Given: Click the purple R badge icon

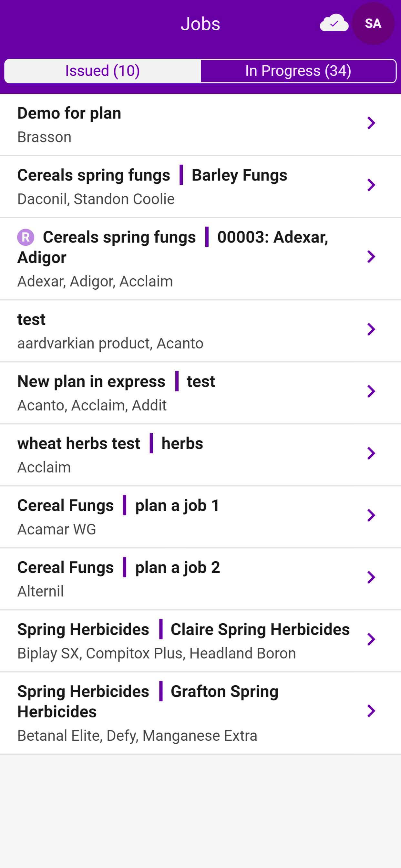Looking at the screenshot, I should click(x=26, y=237).
